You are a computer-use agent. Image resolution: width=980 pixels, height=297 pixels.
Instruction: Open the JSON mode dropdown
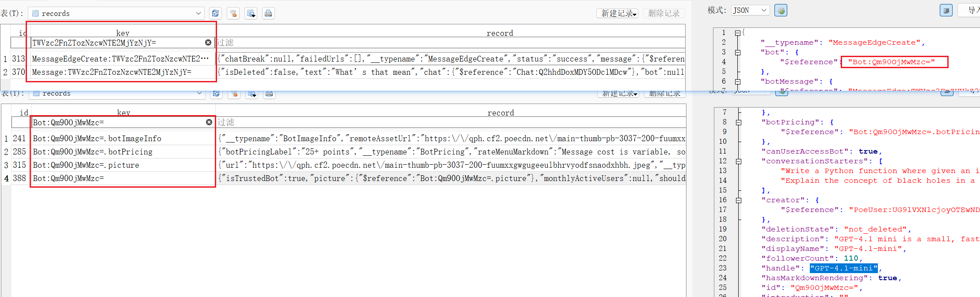(763, 10)
